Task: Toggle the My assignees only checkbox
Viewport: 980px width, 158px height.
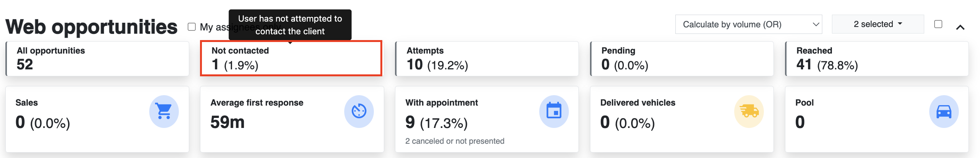Action: 192,27
